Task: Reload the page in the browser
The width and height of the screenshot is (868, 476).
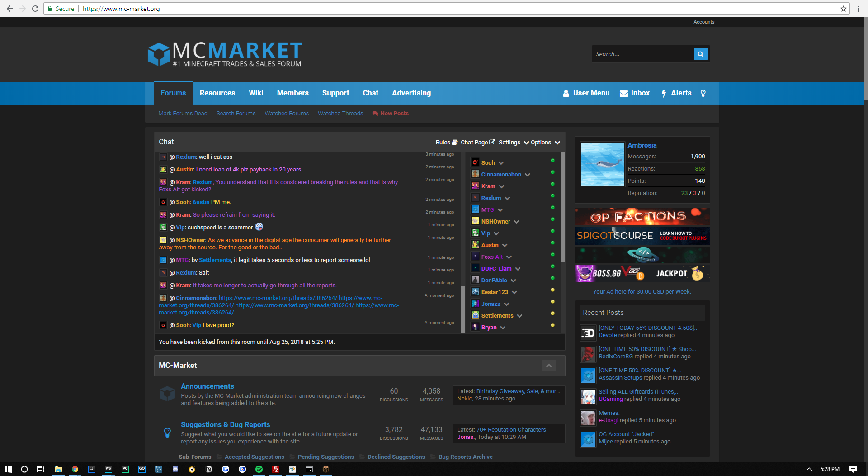Action: pyautogui.click(x=35, y=9)
